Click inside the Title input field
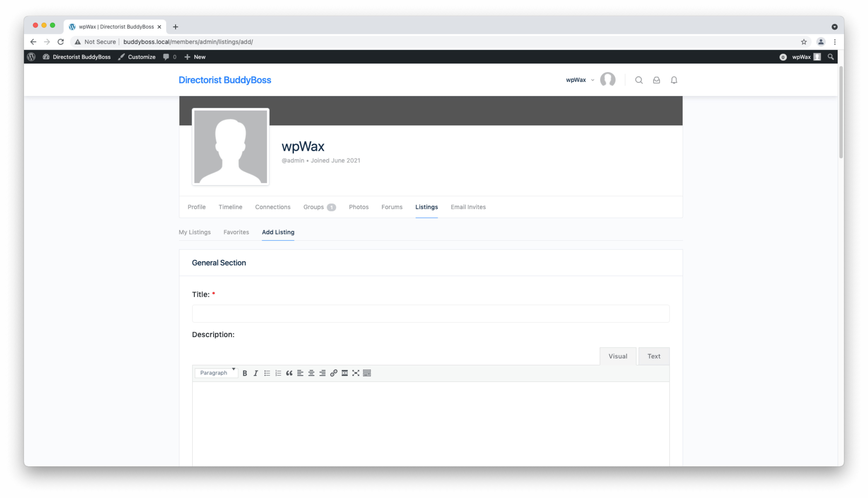Screen dimensions: 868x498 pos(430,313)
